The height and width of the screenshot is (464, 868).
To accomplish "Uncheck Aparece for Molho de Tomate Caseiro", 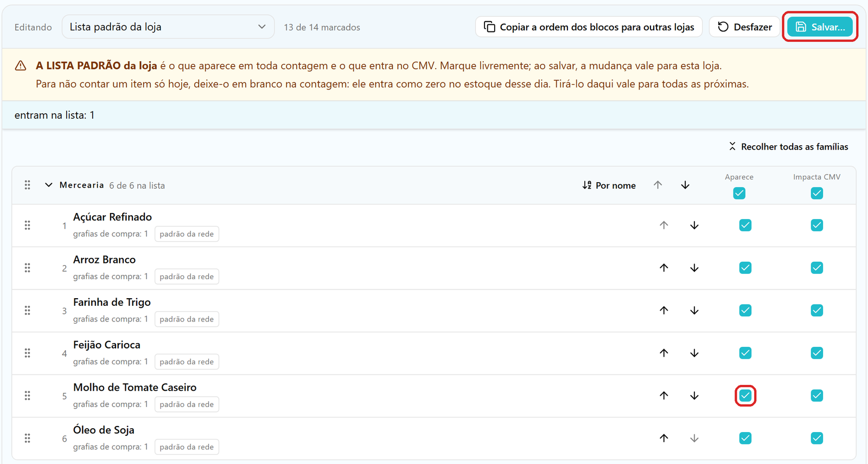I will pos(745,396).
